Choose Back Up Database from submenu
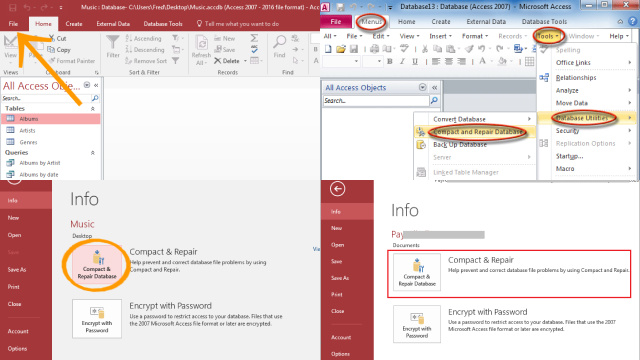The width and height of the screenshot is (640, 360). pyautogui.click(x=460, y=144)
